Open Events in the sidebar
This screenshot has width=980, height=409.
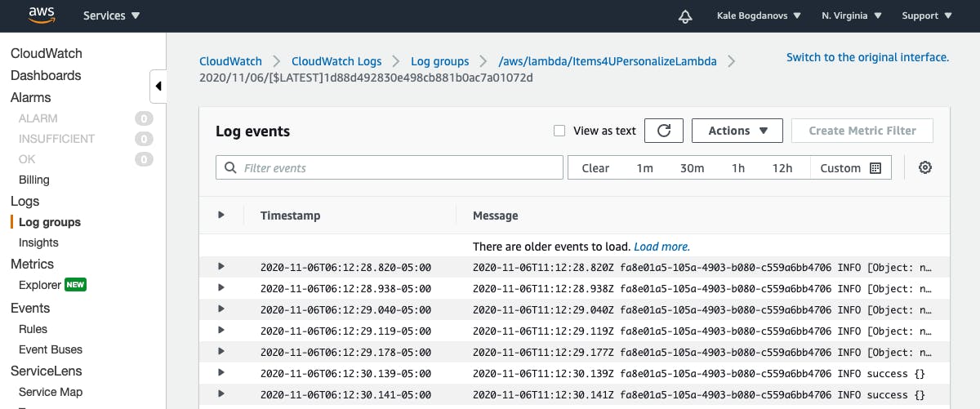coord(30,309)
